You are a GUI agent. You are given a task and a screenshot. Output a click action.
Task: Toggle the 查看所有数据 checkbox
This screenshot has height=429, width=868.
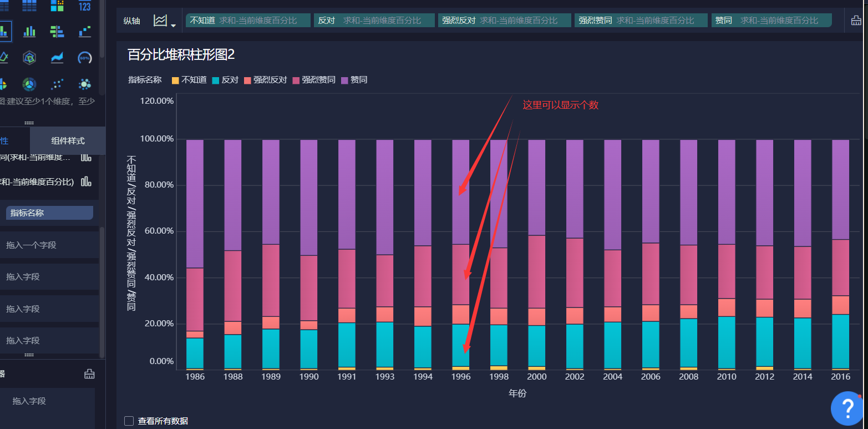[129, 421]
